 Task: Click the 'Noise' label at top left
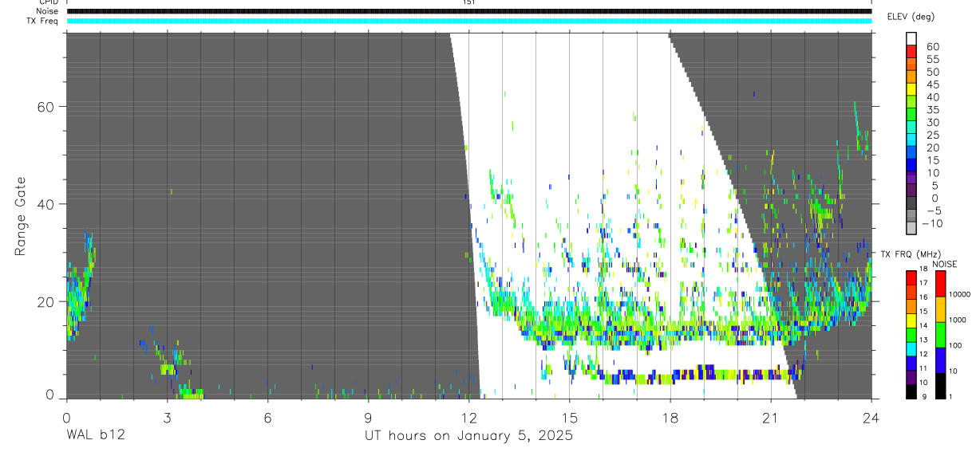pyautogui.click(x=49, y=11)
